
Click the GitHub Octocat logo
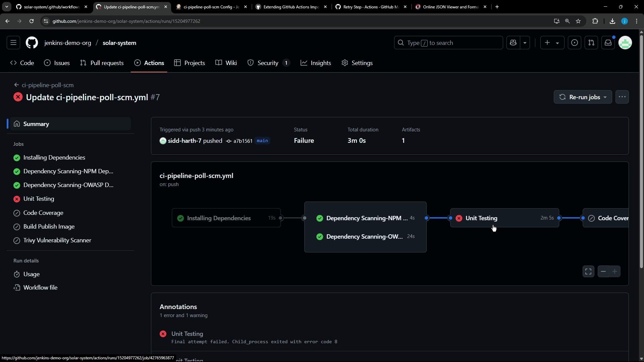click(x=32, y=43)
